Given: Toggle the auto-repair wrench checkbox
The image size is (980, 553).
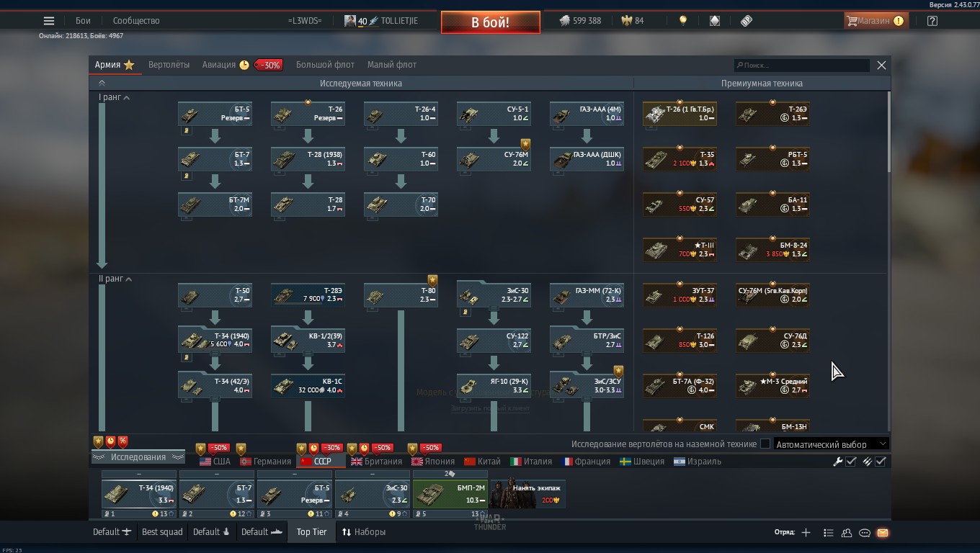Looking at the screenshot, I should point(850,462).
